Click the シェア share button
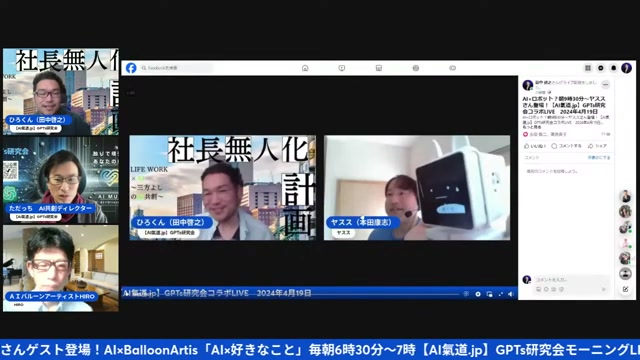 597,146
